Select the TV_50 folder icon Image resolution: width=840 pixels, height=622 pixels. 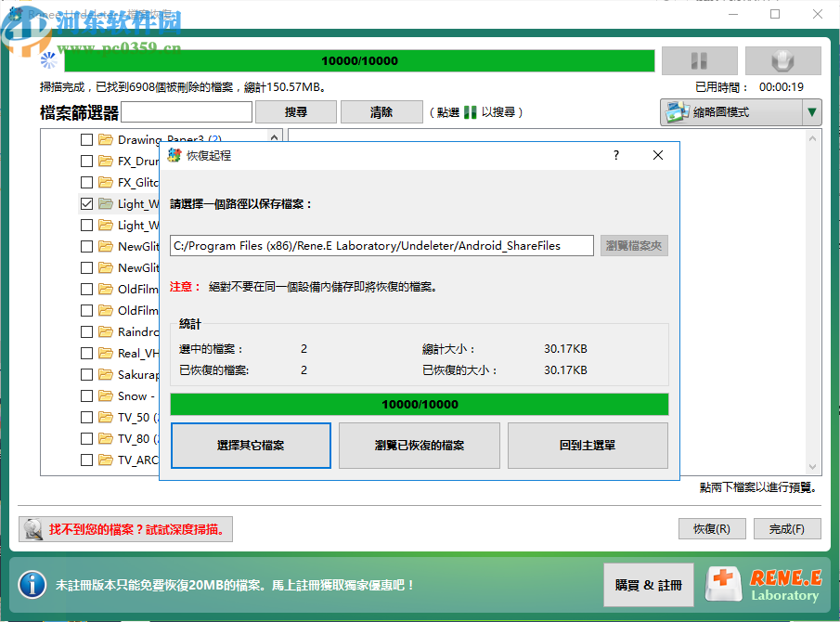106,418
